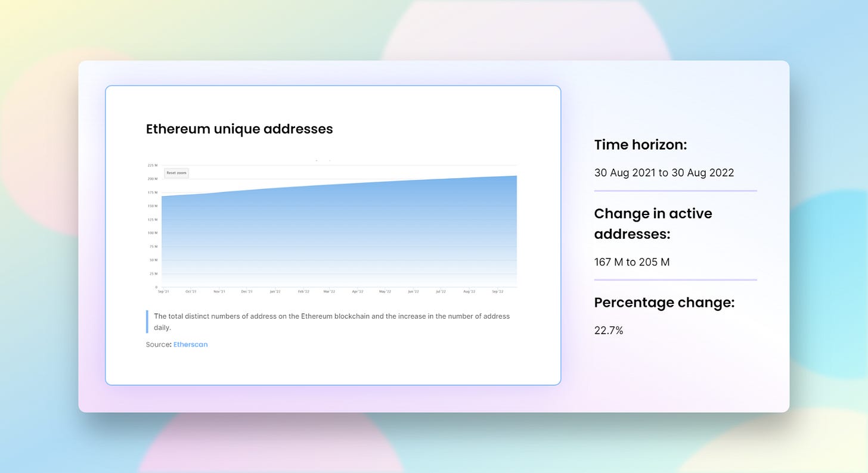This screenshot has height=473, width=868.
Task: Click the 75 M y-axis label
Action: pos(153,247)
